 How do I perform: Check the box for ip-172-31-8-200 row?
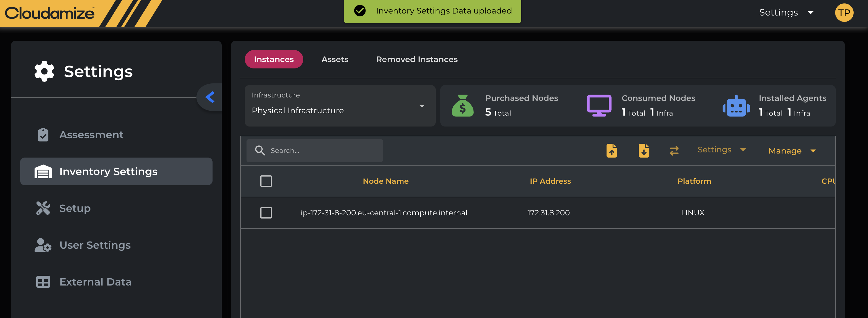click(x=266, y=213)
